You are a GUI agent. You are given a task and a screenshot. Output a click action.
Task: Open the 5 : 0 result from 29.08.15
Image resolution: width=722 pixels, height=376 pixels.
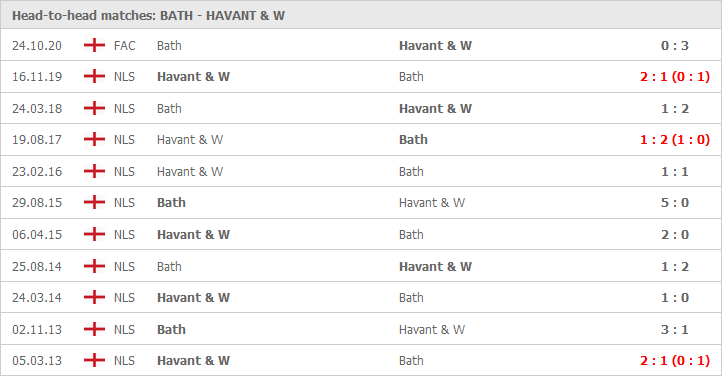[x=675, y=202]
